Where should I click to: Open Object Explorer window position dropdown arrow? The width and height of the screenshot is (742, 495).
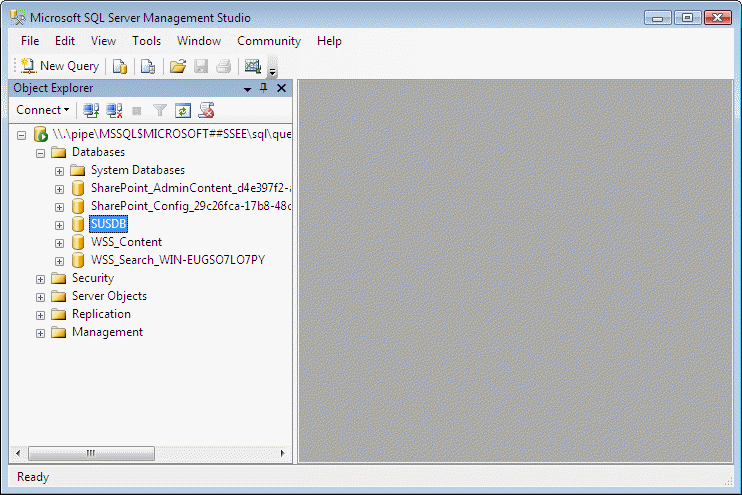247,89
